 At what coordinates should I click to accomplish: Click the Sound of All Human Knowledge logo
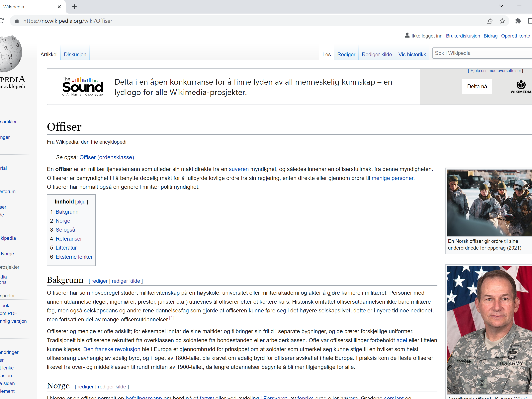[83, 87]
